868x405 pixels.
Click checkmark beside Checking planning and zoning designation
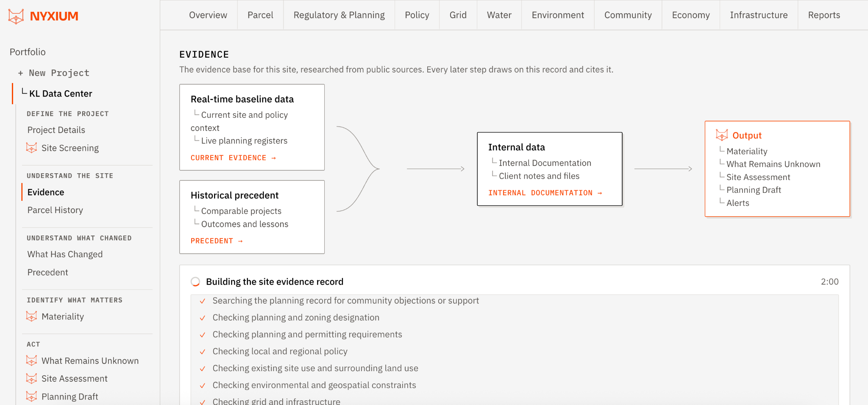(x=203, y=318)
